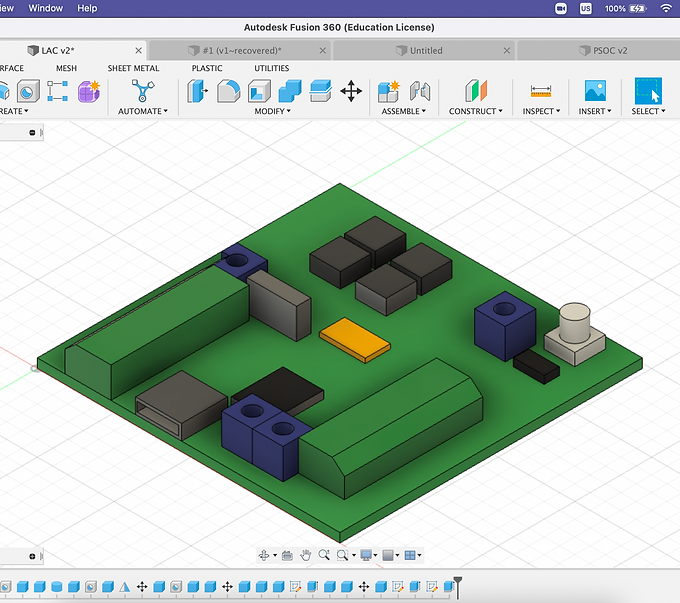Click the Measure tool icon
Screen dimensions: 680x603
pos(541,91)
